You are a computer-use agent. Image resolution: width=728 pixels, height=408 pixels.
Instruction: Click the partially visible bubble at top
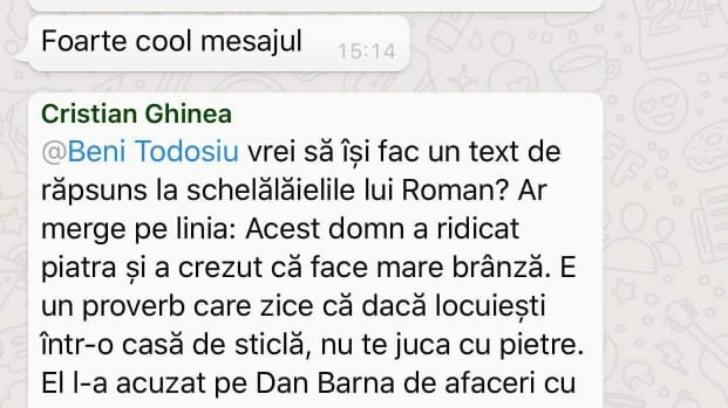tap(316, 5)
